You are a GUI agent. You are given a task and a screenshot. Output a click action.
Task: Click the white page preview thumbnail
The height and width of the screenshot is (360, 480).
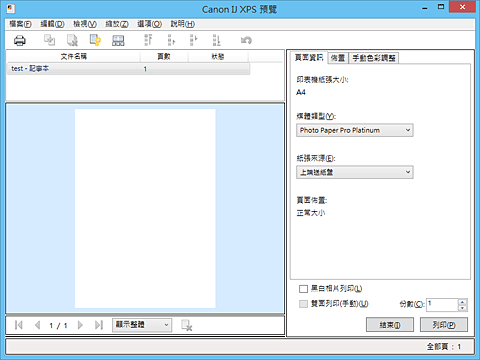(x=145, y=208)
